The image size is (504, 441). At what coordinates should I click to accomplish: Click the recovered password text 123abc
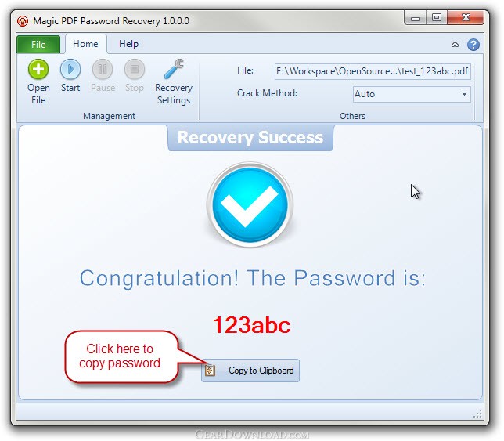click(252, 325)
